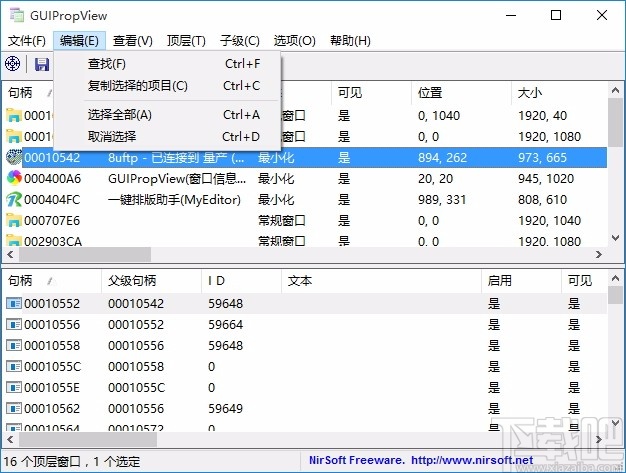
Task: Select the GUIPropView(窗口信息... row title
Action: [x=177, y=178]
